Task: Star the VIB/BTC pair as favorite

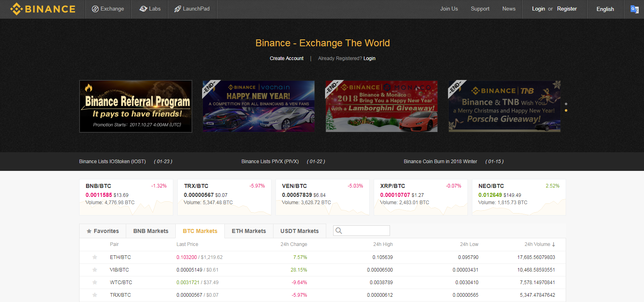Action: click(95, 270)
